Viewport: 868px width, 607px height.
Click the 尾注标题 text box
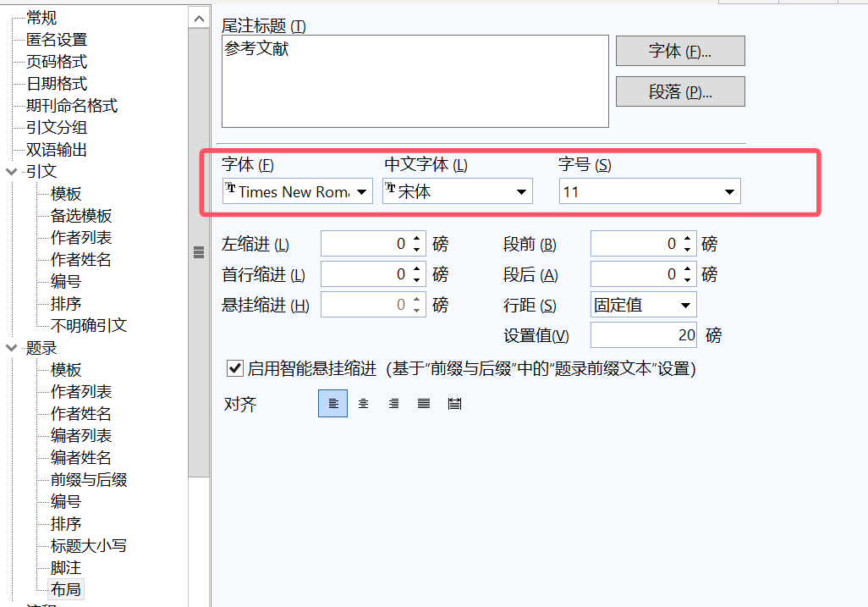tap(415, 81)
